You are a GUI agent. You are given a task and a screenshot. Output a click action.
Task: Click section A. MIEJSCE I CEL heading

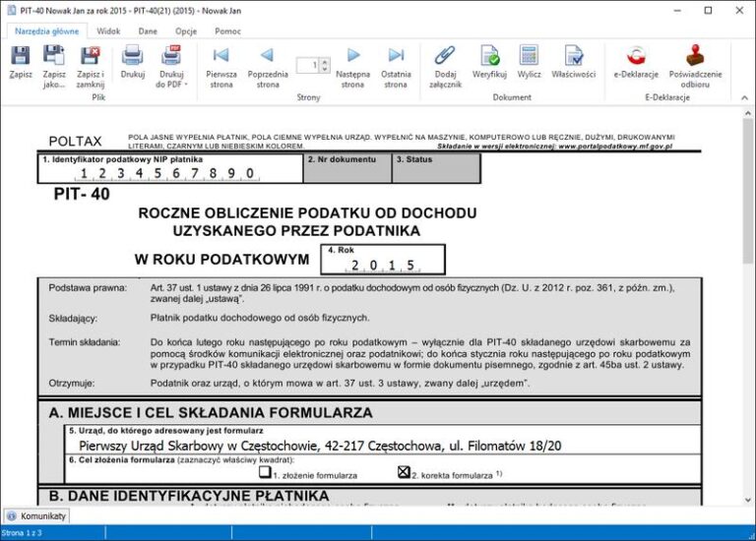coord(211,412)
